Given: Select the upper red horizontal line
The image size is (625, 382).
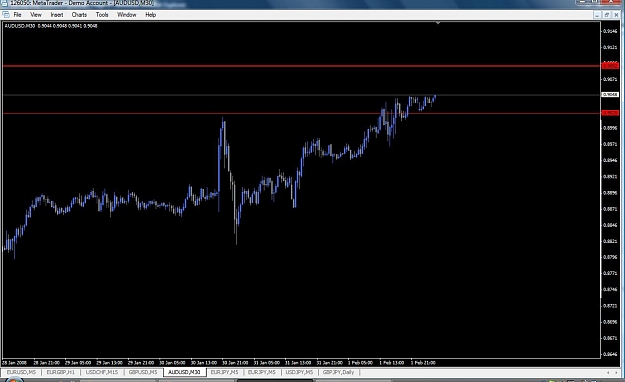Looking at the screenshot, I should (301, 66).
